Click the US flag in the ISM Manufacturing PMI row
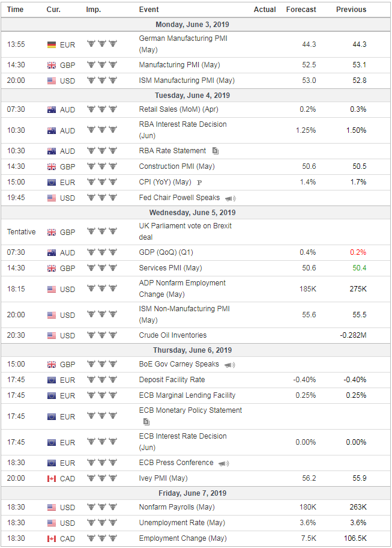Viewport: 392px width, 548px height. coord(52,81)
